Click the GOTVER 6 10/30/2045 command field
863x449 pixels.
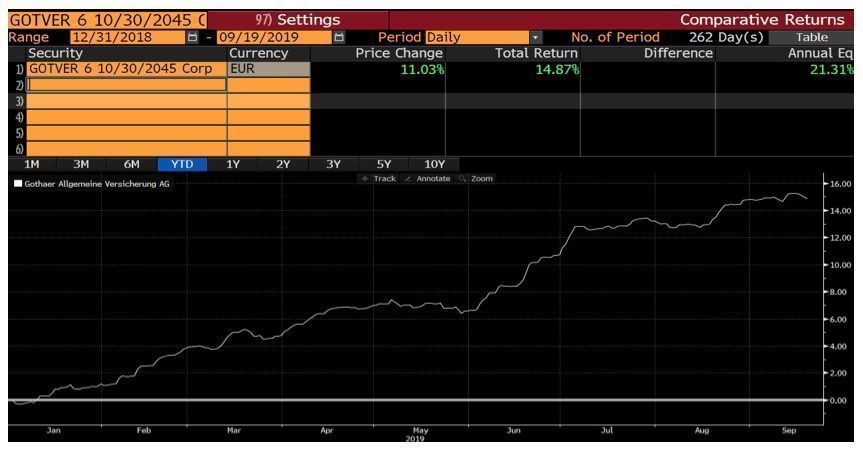tap(108, 20)
